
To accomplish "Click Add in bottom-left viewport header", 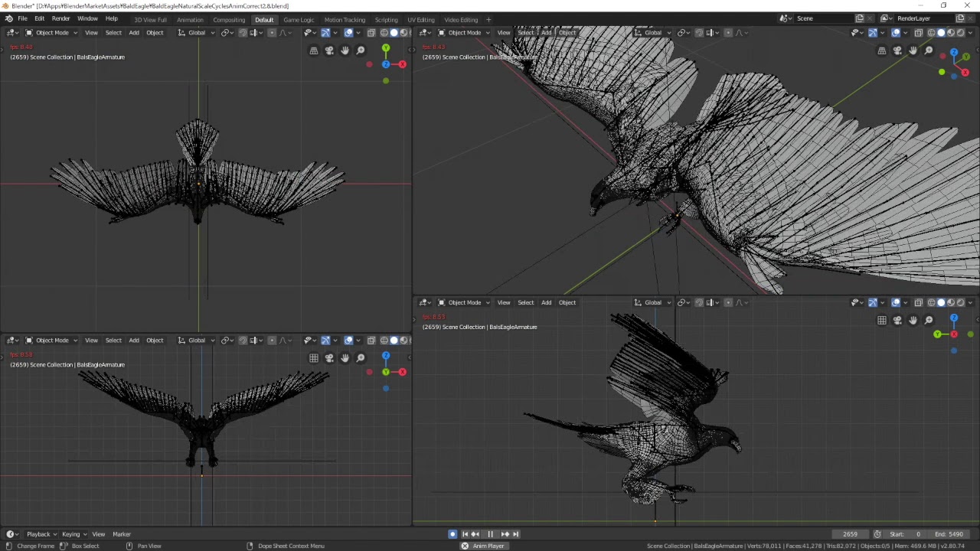I will click(134, 341).
